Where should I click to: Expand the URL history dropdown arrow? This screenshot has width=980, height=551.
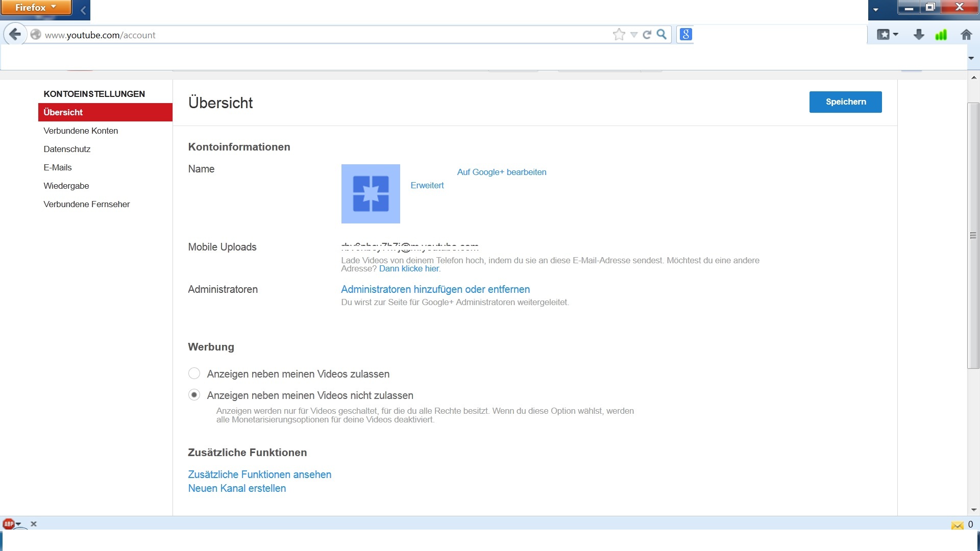click(x=634, y=35)
